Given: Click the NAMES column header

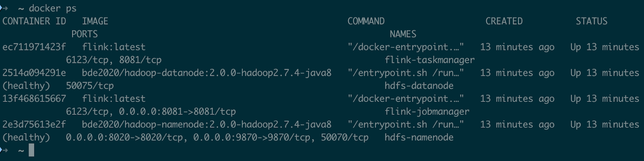Looking at the screenshot, I should 403,34.
